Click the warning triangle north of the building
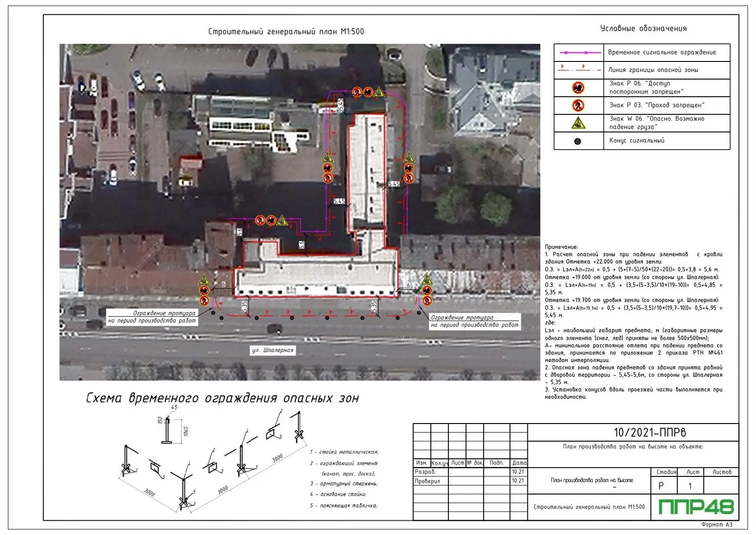Image resolution: width=756 pixels, height=535 pixels. tap(379, 91)
